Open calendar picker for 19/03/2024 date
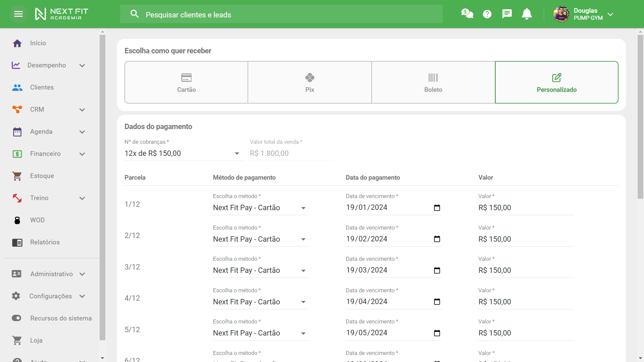The height and width of the screenshot is (362, 644). [x=437, y=270]
